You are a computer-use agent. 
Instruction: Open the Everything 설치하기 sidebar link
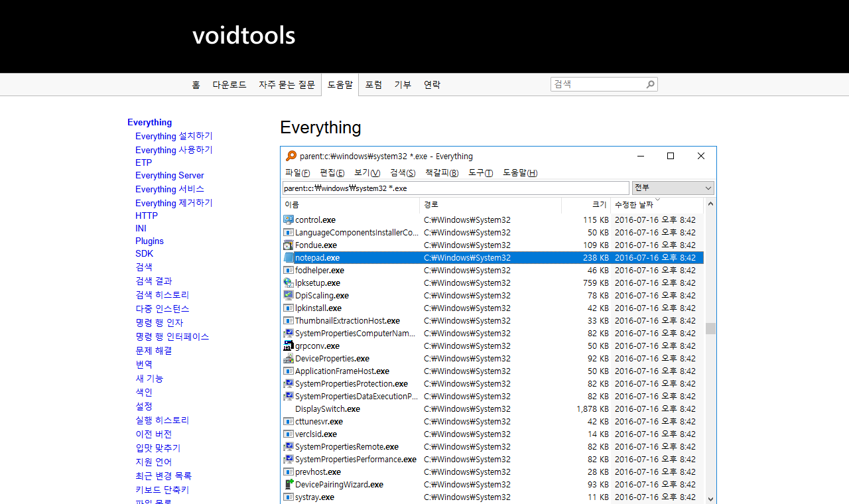(x=174, y=136)
